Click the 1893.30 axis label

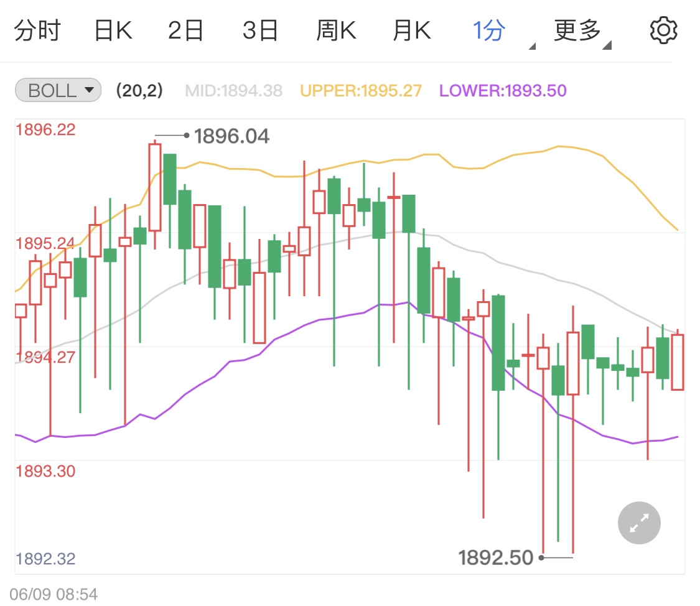click(45, 471)
